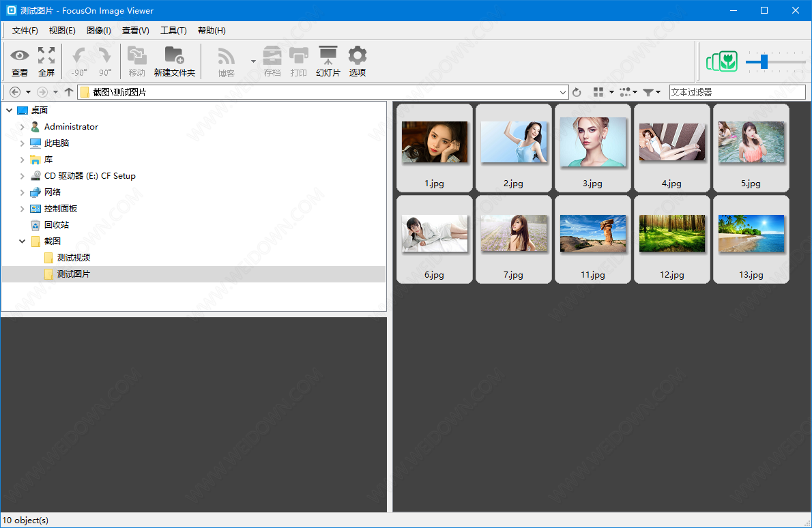Expand the 库 tree node
812x528 pixels.
pos(23,160)
